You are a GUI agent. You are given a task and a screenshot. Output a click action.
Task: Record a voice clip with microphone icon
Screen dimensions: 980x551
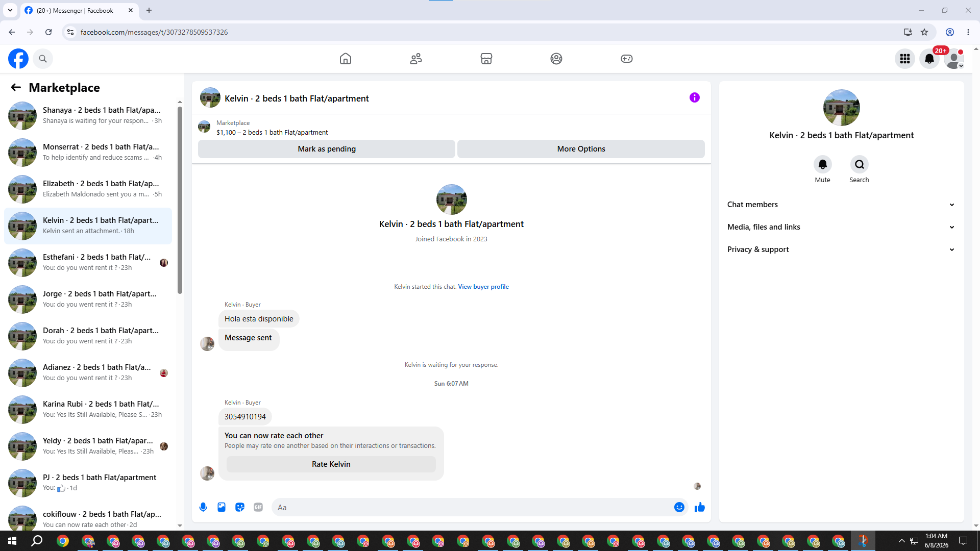203,507
